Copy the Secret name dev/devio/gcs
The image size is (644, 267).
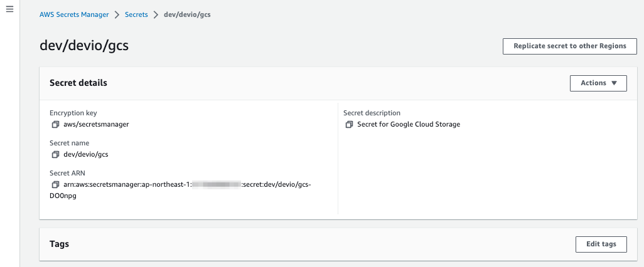[55, 155]
